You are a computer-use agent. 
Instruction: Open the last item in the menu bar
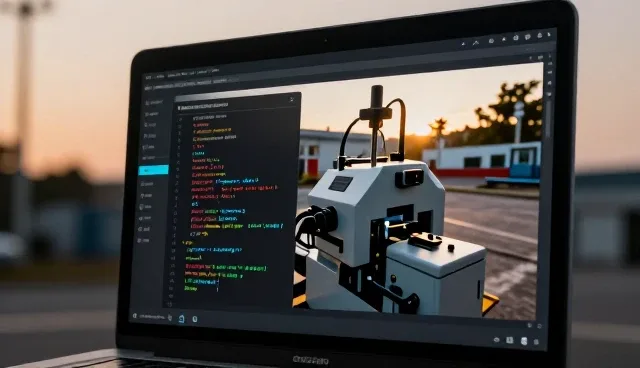[x=215, y=71]
